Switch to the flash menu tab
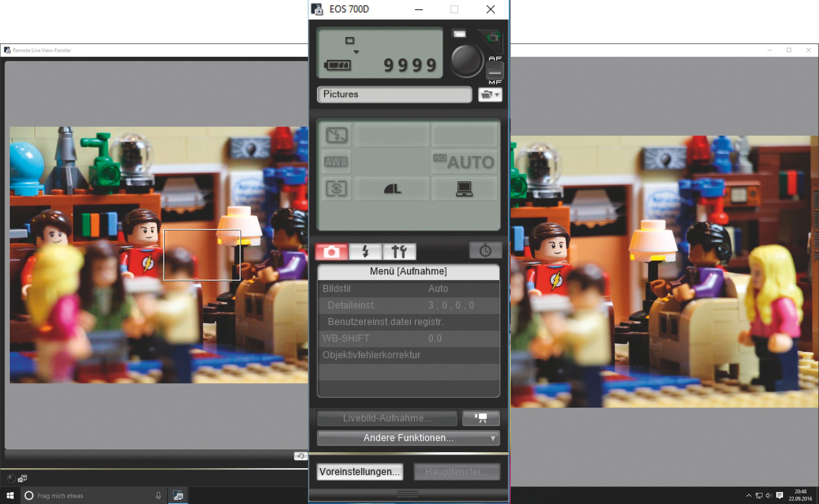The image size is (819, 504). 366,251
